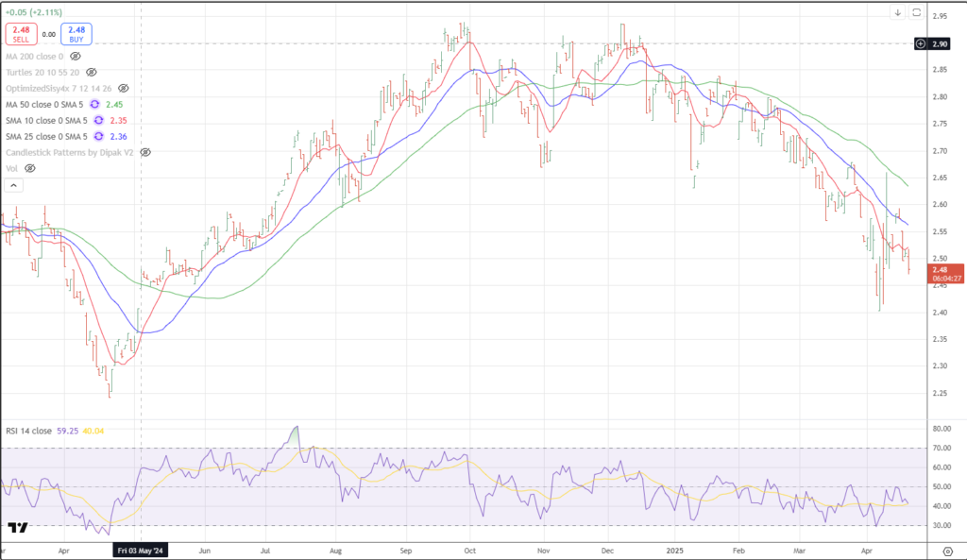Image resolution: width=967 pixels, height=560 pixels.
Task: Click the Sep label on the time axis
Action: pos(406,551)
